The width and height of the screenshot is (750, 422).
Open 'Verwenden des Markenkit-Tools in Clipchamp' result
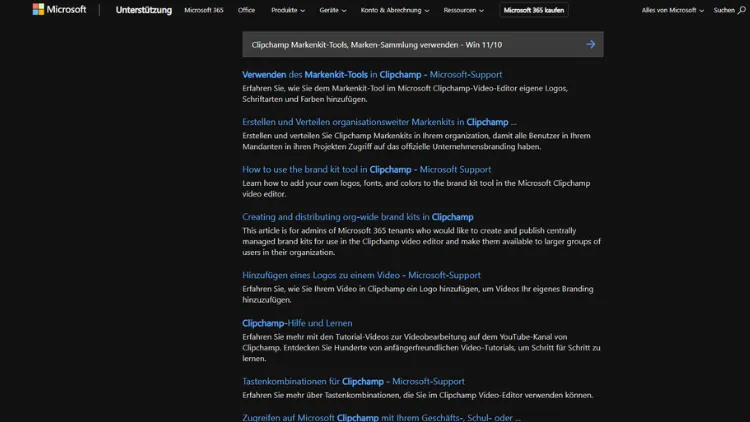tap(372, 75)
